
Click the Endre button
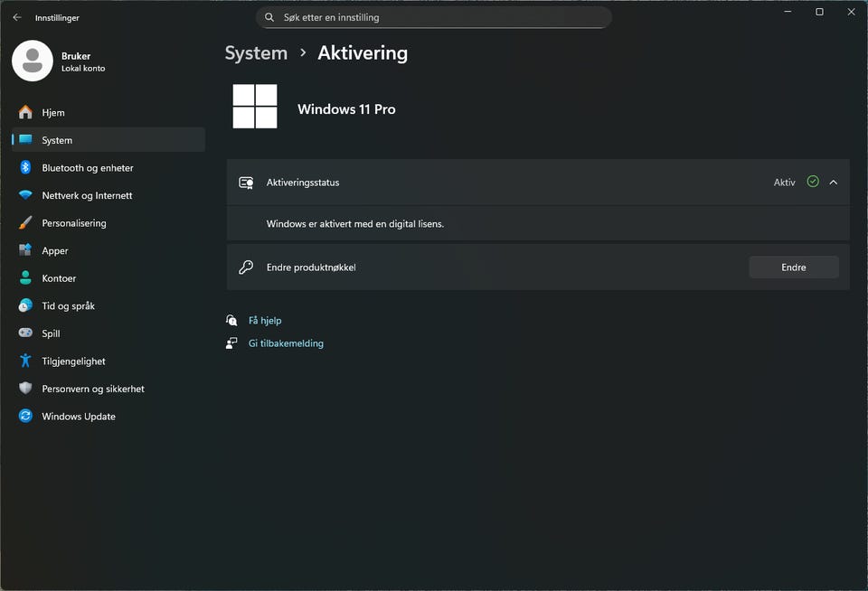coord(794,267)
